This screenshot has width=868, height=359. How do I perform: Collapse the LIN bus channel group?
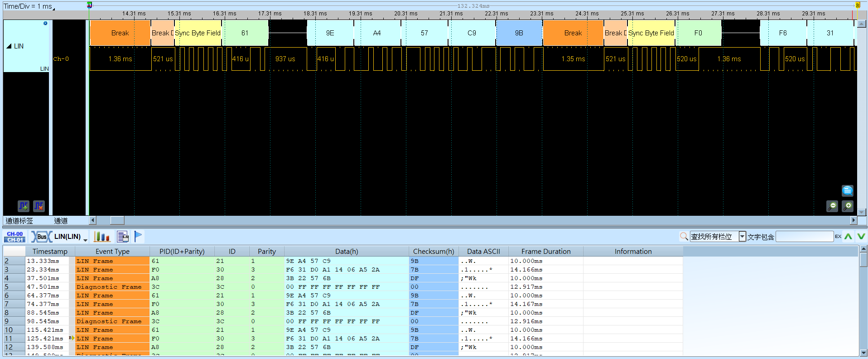click(9, 46)
